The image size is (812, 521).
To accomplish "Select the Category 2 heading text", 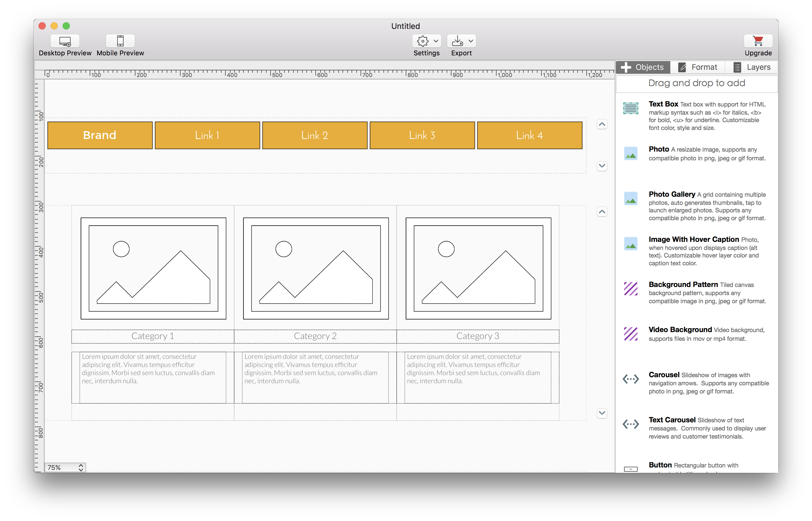I will (315, 336).
